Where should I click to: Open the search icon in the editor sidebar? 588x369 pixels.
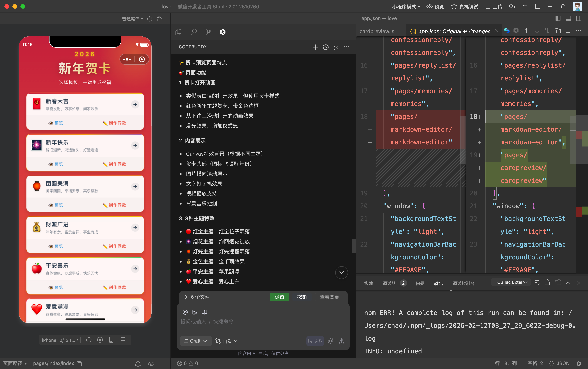point(194,32)
